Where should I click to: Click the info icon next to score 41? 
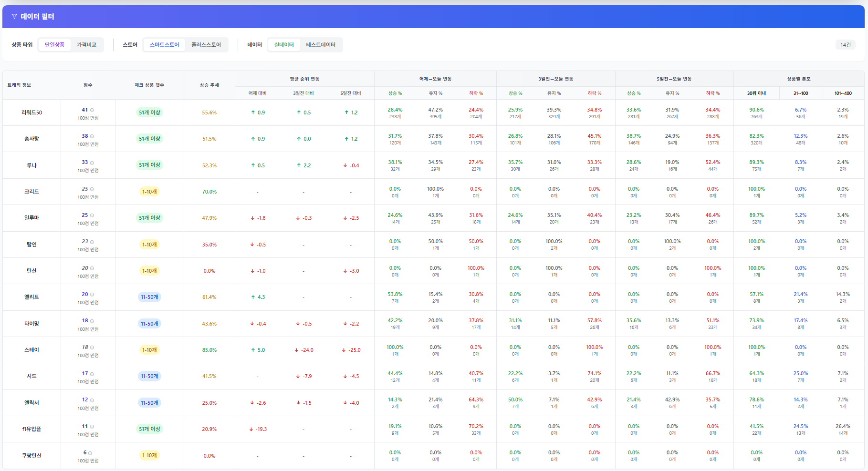[92, 110]
